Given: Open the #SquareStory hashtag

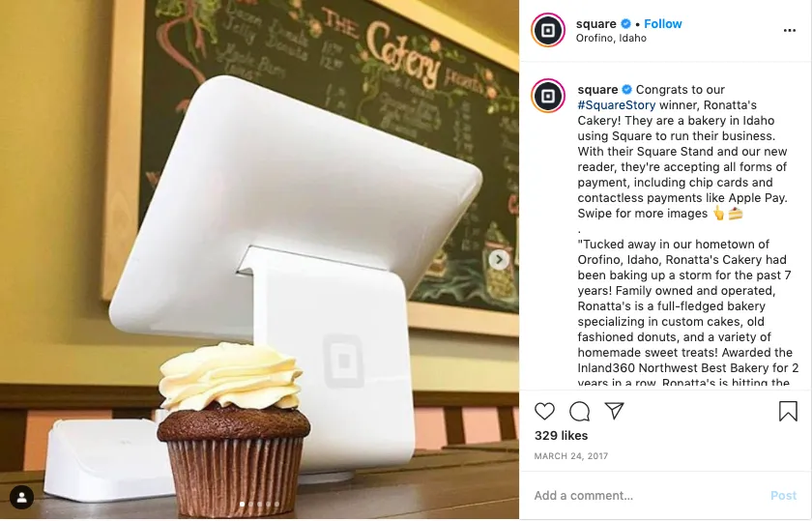Looking at the screenshot, I should (617, 105).
